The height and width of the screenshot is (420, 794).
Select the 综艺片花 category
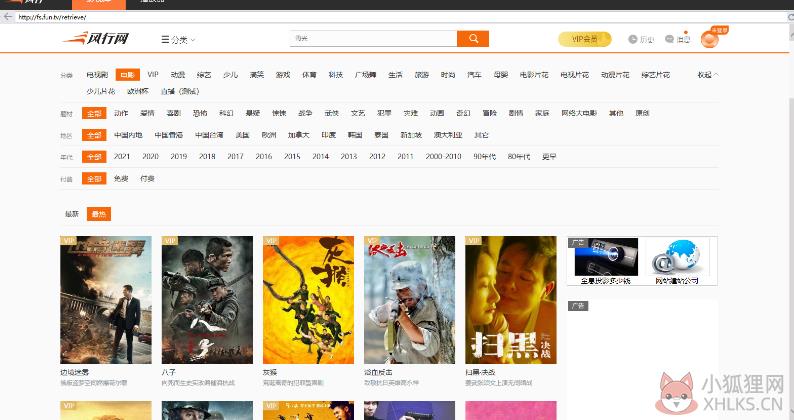tap(655, 74)
